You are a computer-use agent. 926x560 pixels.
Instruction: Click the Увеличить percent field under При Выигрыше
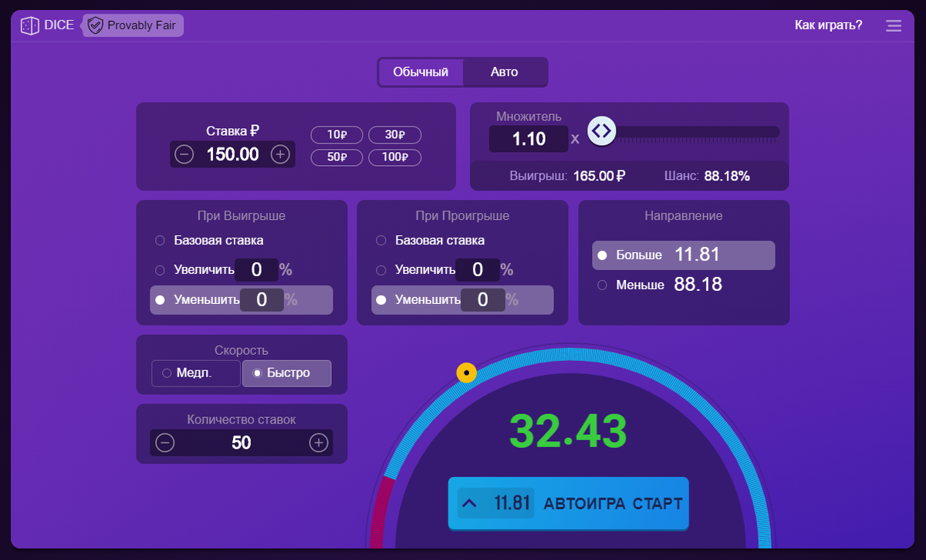256,270
